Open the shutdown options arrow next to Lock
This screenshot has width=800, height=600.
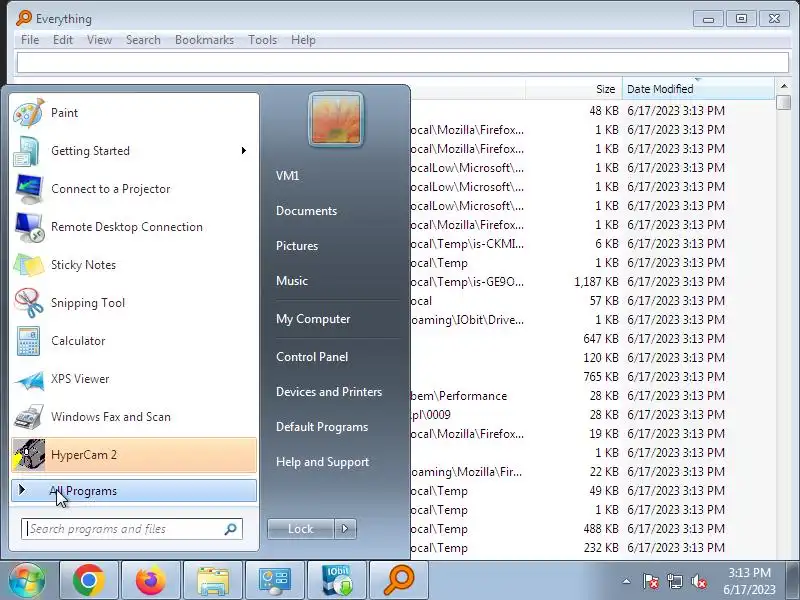point(345,529)
